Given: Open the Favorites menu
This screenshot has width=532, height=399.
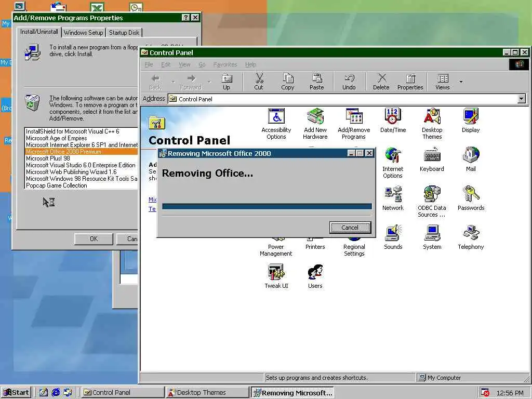Looking at the screenshot, I should 225,64.
